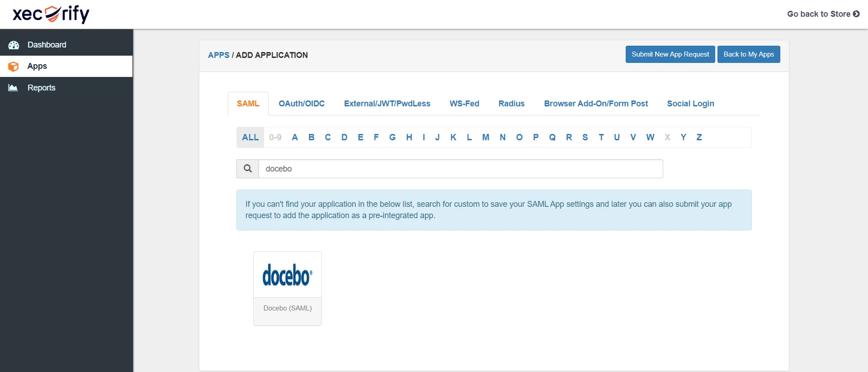The height and width of the screenshot is (372, 868).
Task: Open the Radius tab
Action: pos(511,104)
